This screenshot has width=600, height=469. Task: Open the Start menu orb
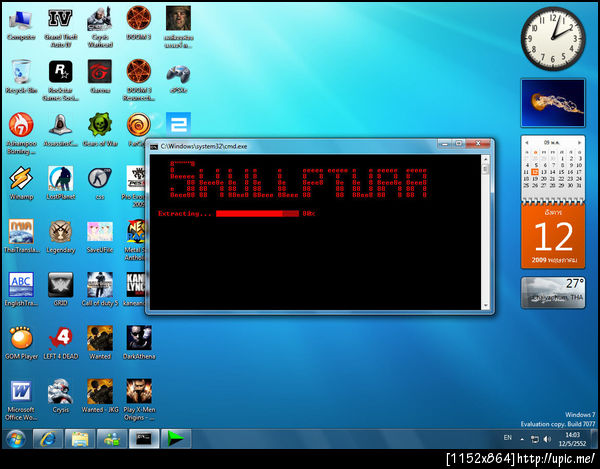click(x=15, y=439)
